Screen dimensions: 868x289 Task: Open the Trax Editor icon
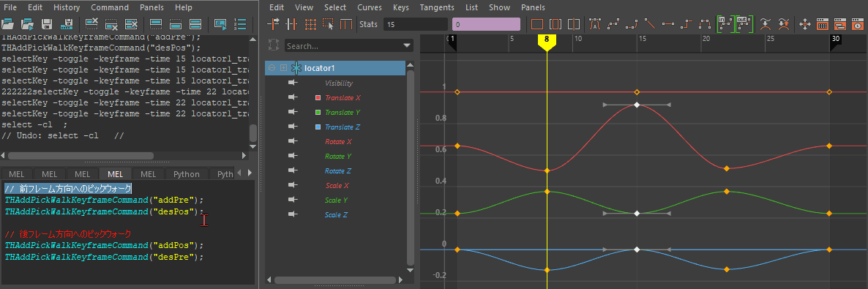point(839,24)
